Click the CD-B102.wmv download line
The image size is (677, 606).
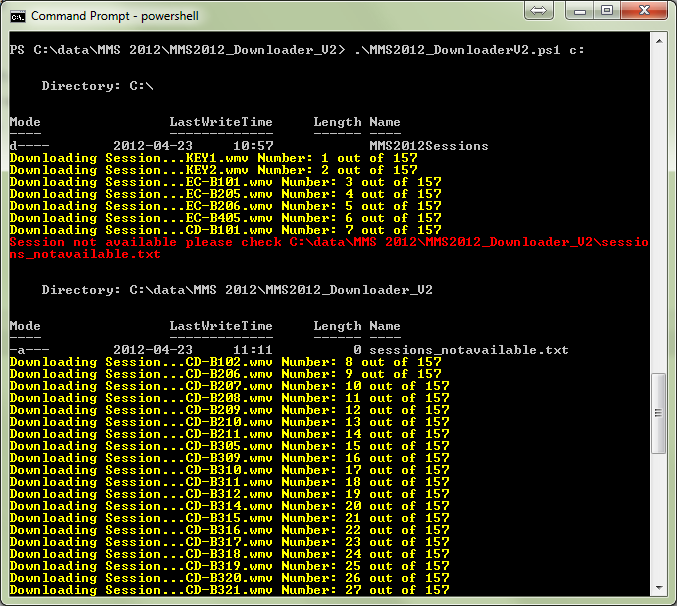point(226,362)
